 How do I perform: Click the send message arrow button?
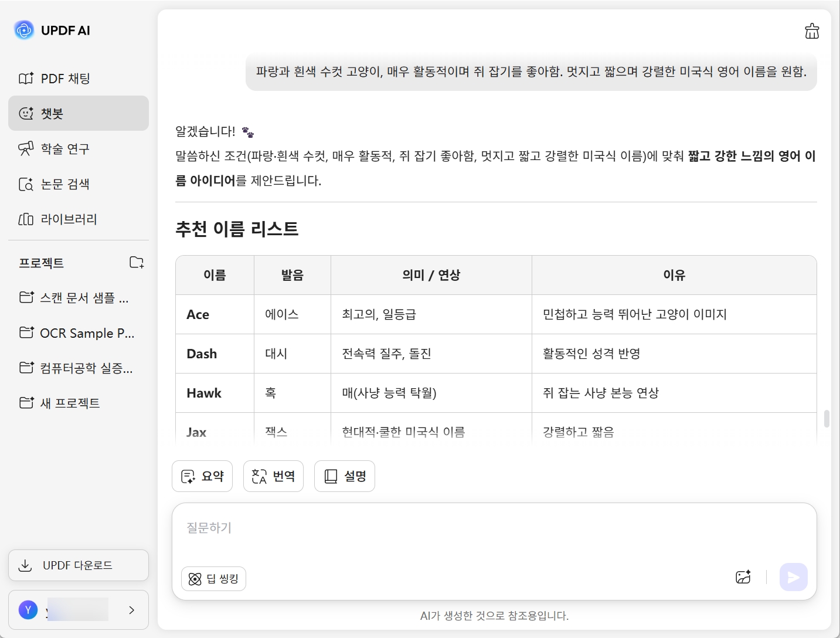pyautogui.click(x=793, y=577)
